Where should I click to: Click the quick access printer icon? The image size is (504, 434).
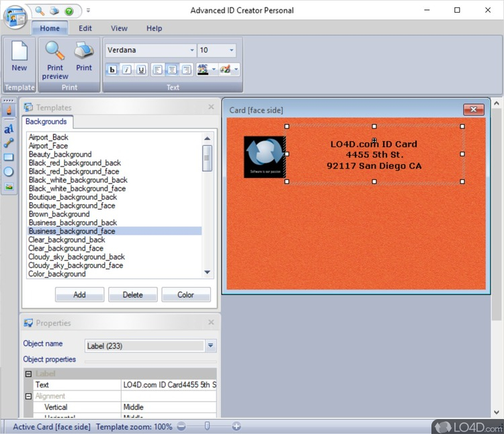point(54,11)
